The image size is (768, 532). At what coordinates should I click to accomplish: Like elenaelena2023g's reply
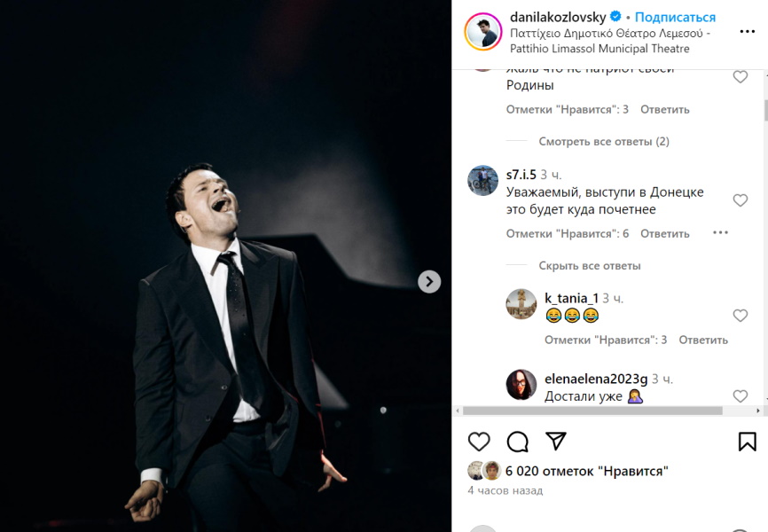point(740,395)
